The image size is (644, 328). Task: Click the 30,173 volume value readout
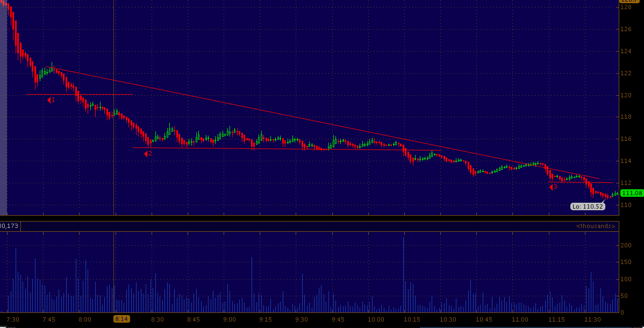pyautogui.click(x=9, y=226)
